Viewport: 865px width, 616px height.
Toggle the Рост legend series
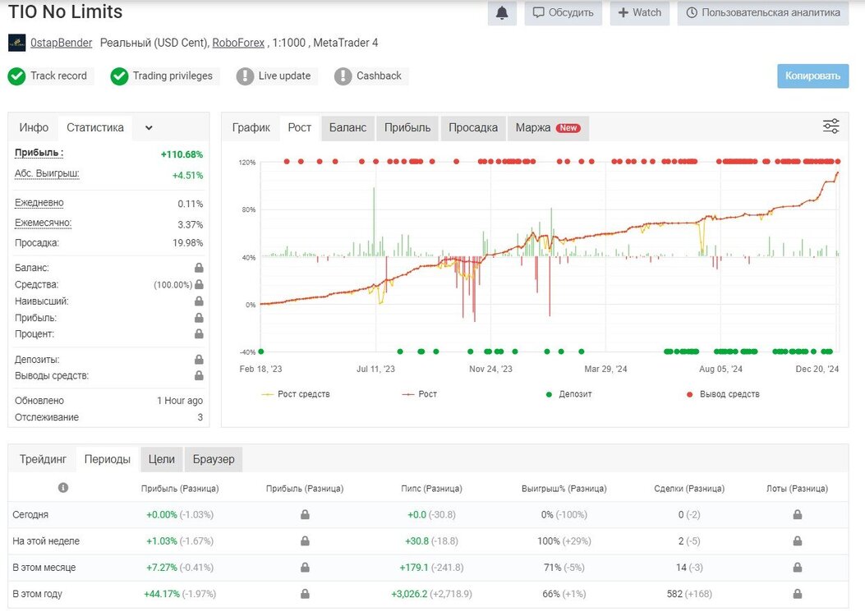pyautogui.click(x=420, y=394)
